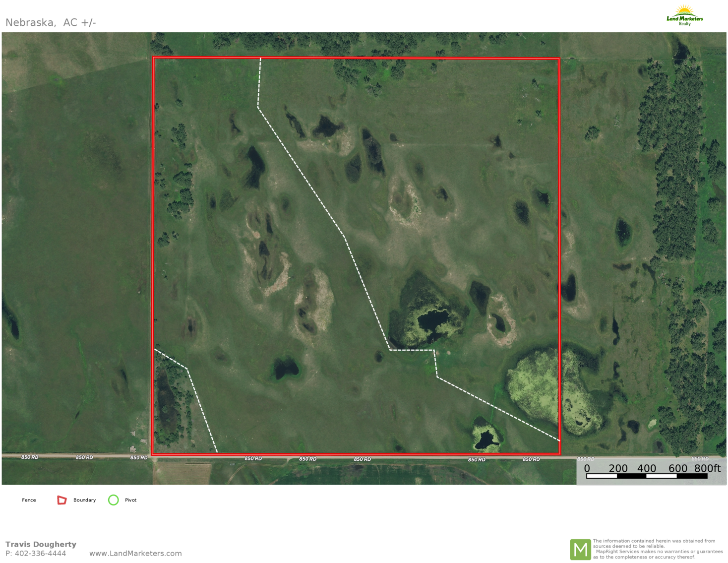Open the www.LandMarketers.com link
This screenshot has height=563, width=728.
point(135,553)
